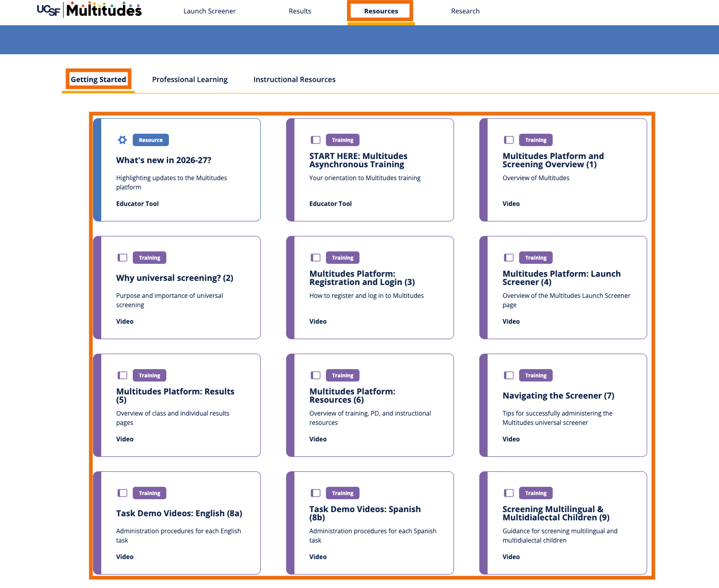
Task: Click the blue Resource badge
Action: pyautogui.click(x=151, y=140)
